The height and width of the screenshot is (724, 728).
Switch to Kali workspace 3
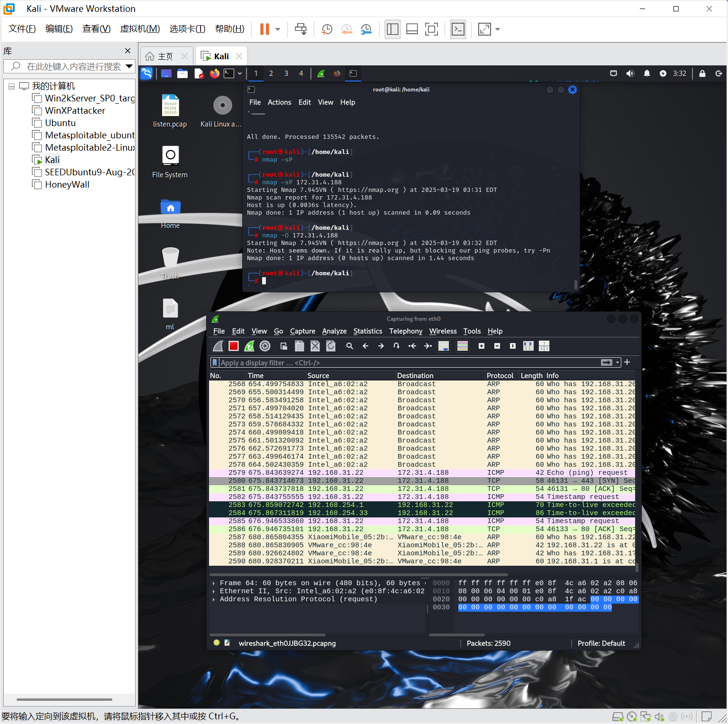[286, 73]
